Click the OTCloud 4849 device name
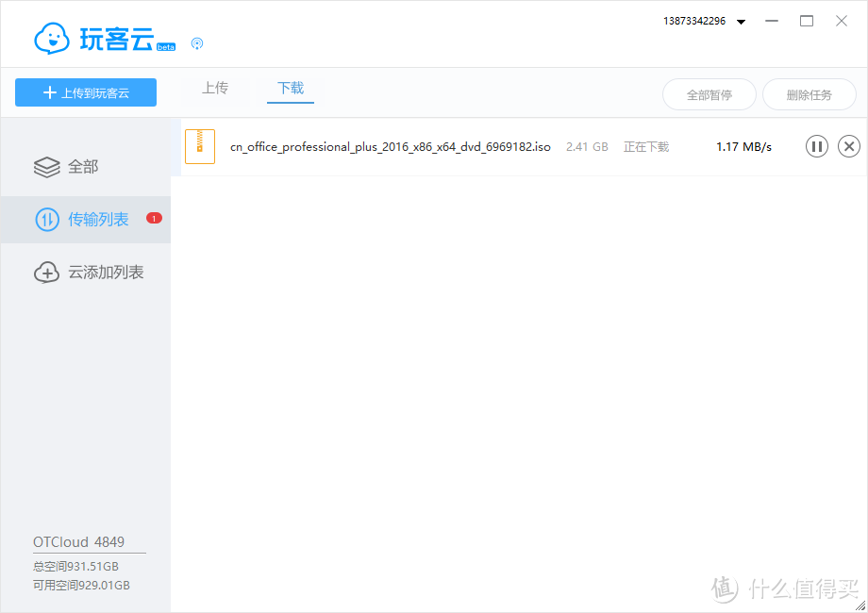Screen dimensions: 868x613 [x=78, y=541]
